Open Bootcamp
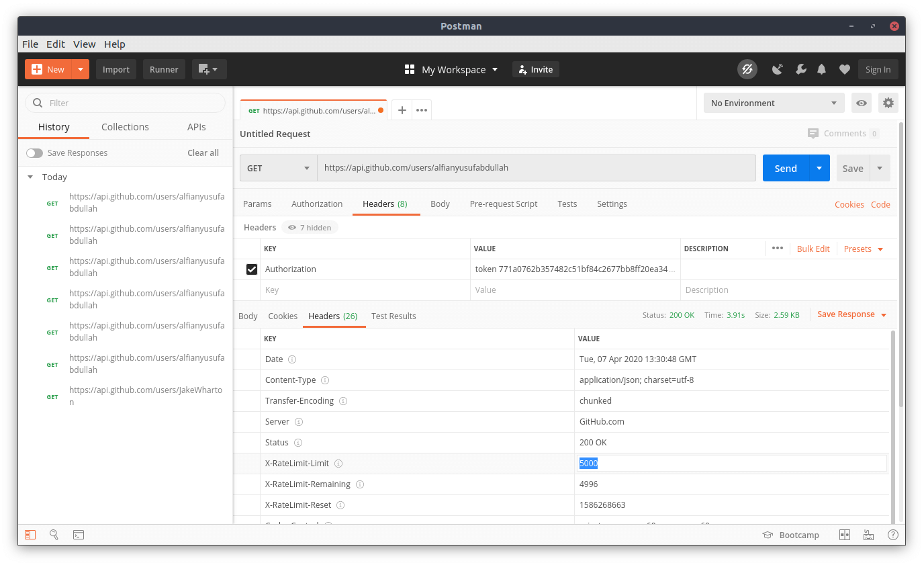 click(x=790, y=535)
